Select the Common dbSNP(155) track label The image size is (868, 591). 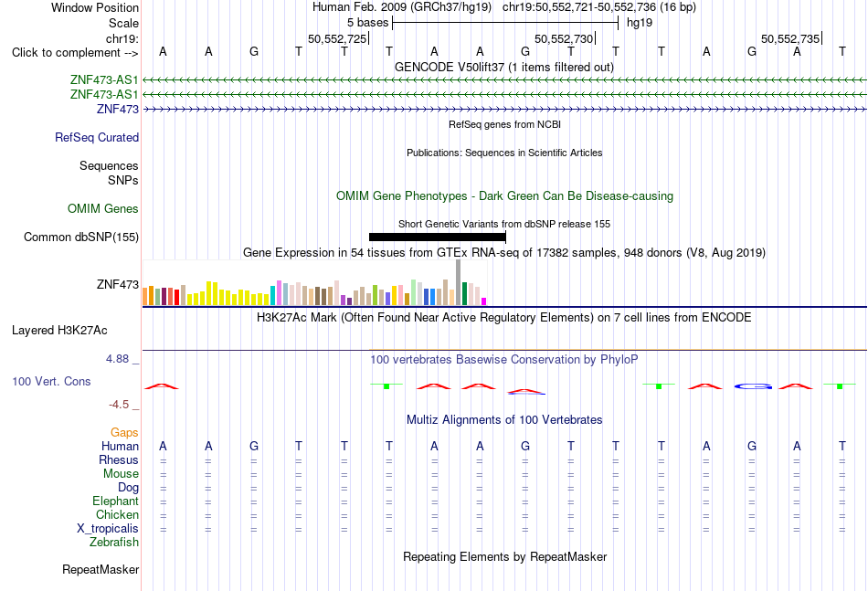[x=81, y=237]
